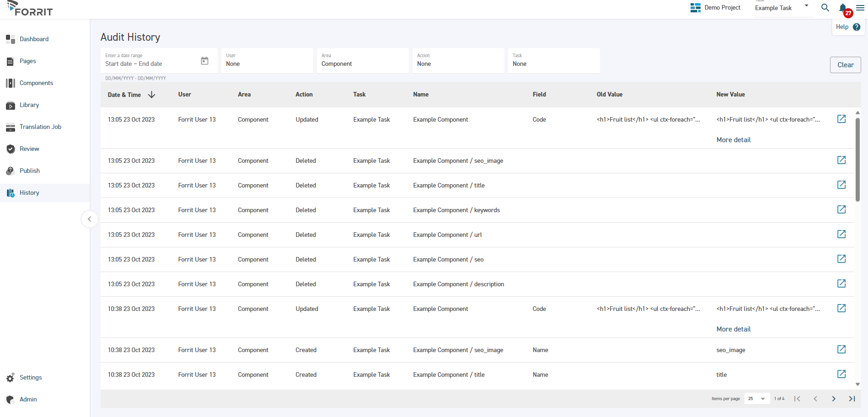Go to the Review section
The width and height of the screenshot is (868, 417).
(x=10, y=149)
